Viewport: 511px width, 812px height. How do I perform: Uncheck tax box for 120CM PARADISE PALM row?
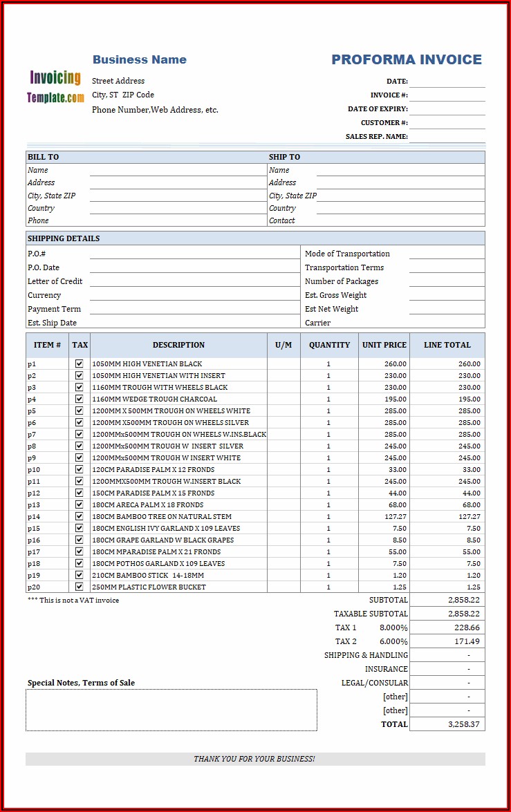[x=80, y=469]
